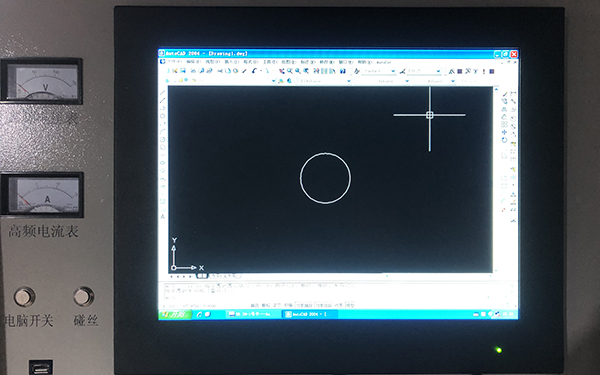Activate the Zoom Realtime magnifier icon
This screenshot has width=600, height=375.
[290, 71]
